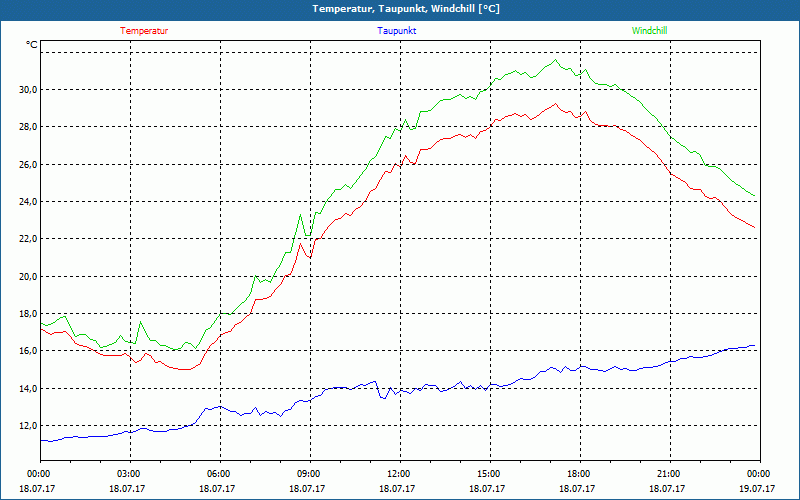Click the '14,0' y-axis value
800x500 pixels.
click(x=29, y=389)
